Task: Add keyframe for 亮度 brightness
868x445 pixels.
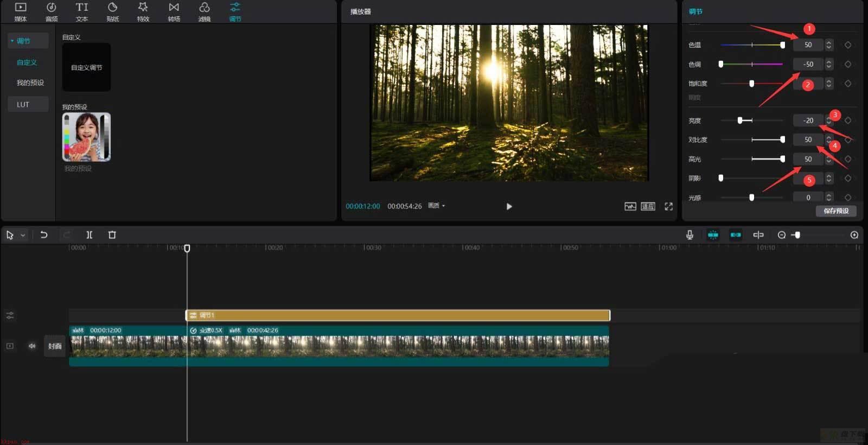Action: (848, 120)
